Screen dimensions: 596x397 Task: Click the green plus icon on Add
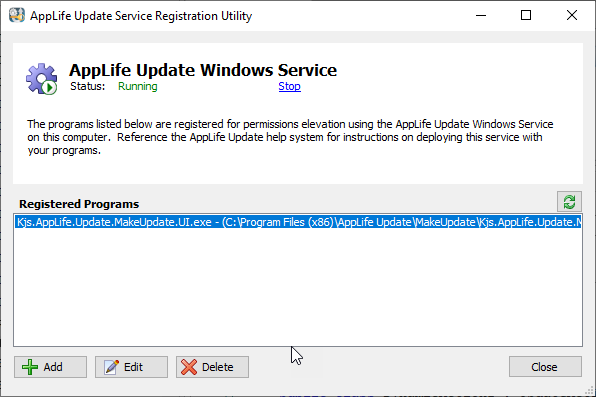30,367
